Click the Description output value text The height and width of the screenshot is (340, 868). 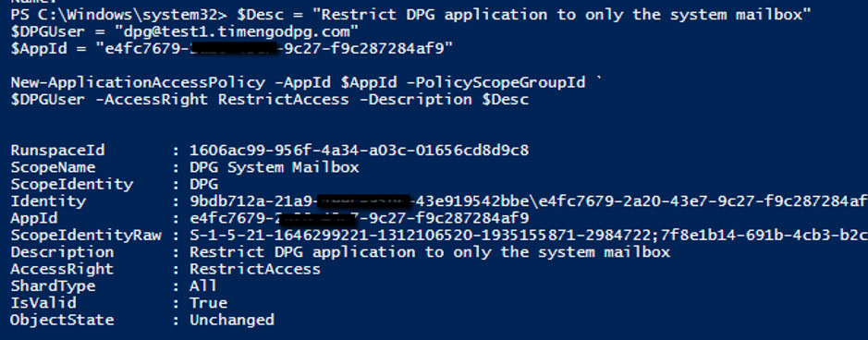click(430, 252)
